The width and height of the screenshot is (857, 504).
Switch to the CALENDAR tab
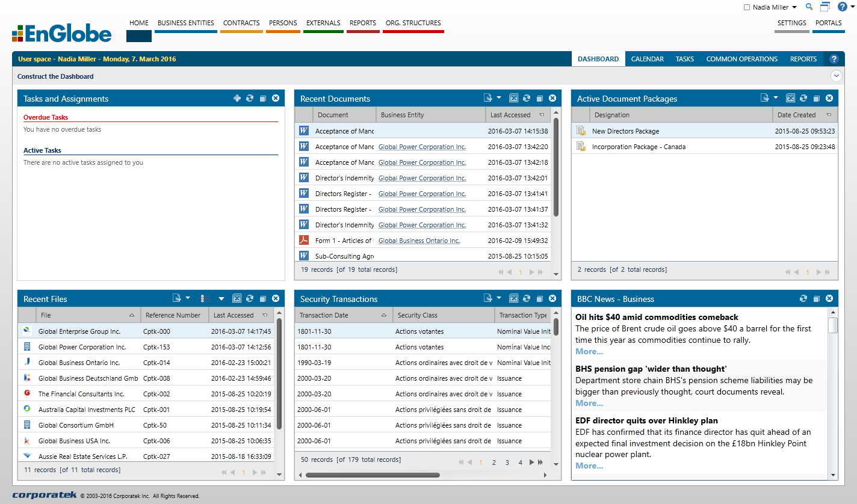point(648,59)
